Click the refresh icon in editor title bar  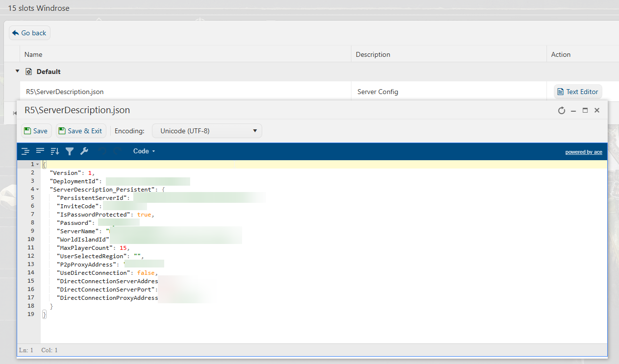coord(562,111)
